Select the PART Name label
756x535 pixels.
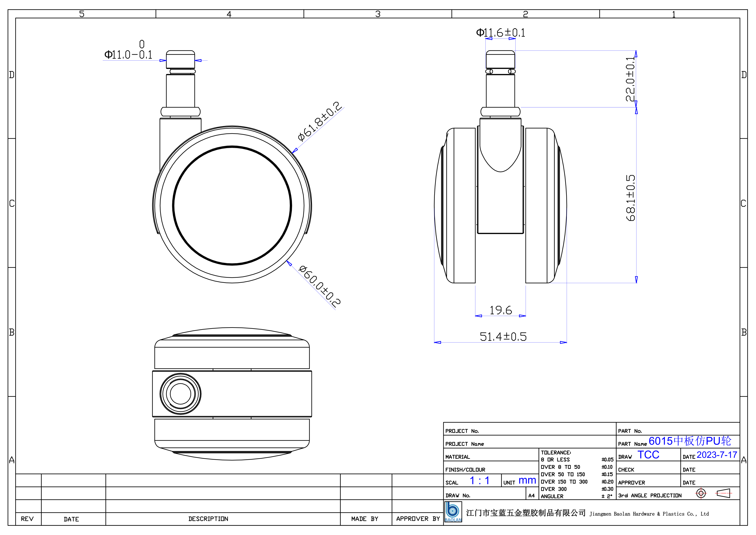[632, 444]
